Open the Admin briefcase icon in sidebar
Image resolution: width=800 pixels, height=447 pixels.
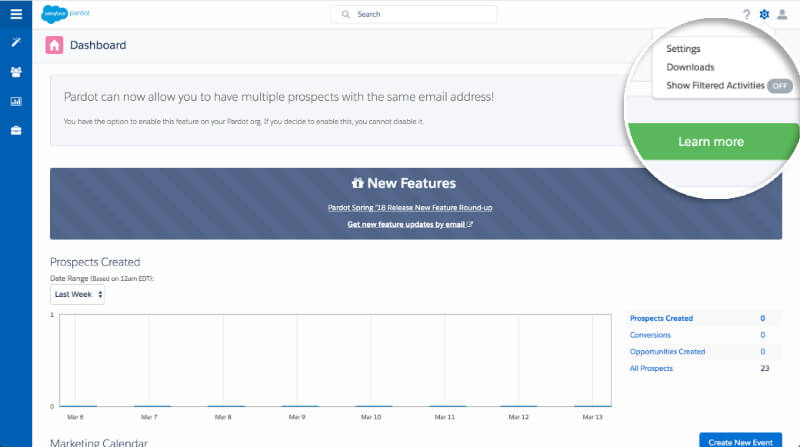coord(16,131)
